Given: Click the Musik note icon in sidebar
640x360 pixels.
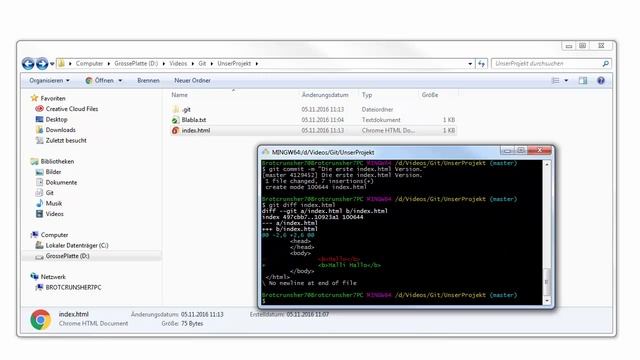Looking at the screenshot, I should [39, 203].
